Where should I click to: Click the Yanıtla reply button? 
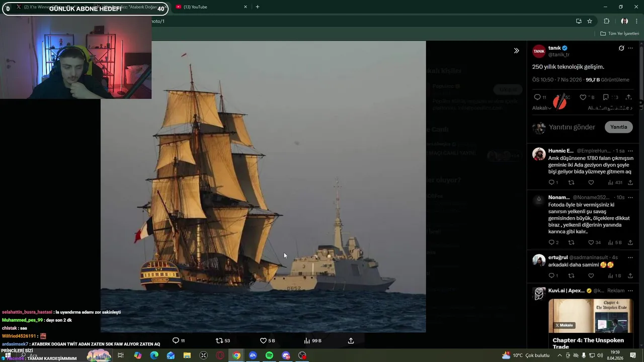pyautogui.click(x=618, y=127)
